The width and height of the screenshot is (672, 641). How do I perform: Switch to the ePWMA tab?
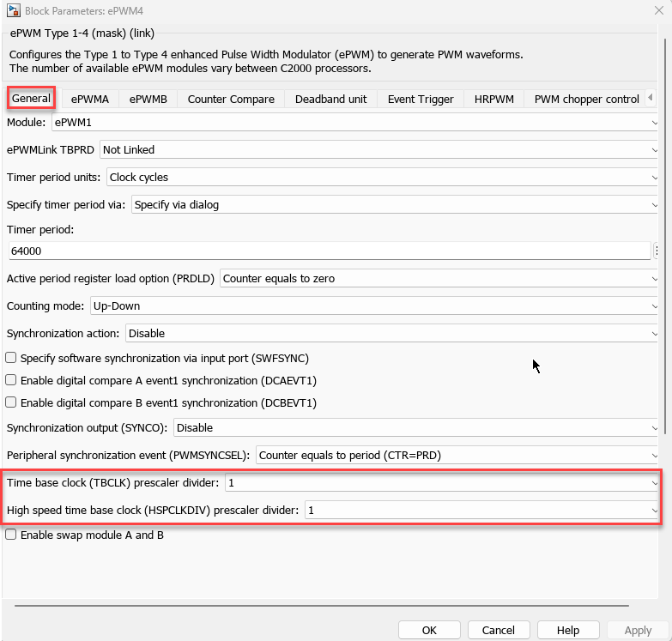90,99
